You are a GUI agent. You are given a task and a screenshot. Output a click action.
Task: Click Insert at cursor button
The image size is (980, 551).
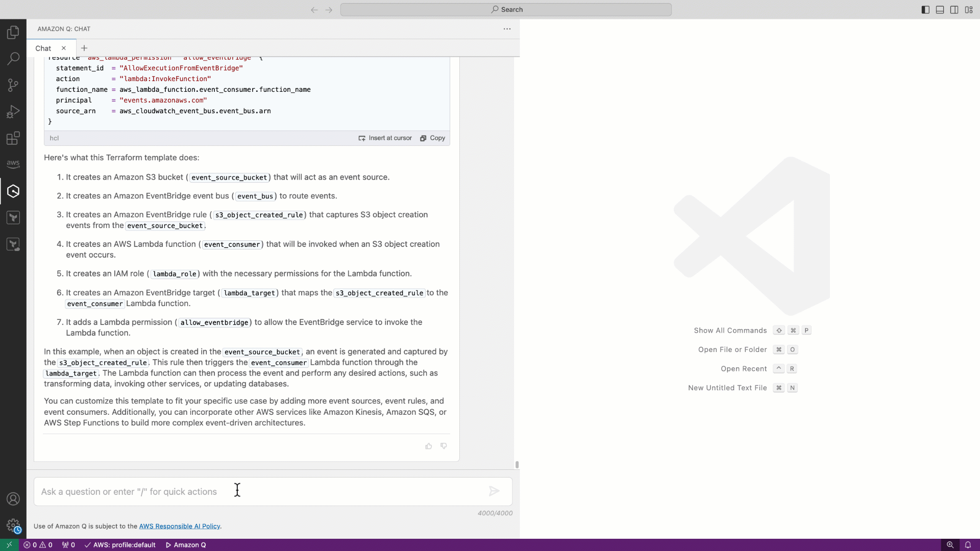(x=385, y=138)
